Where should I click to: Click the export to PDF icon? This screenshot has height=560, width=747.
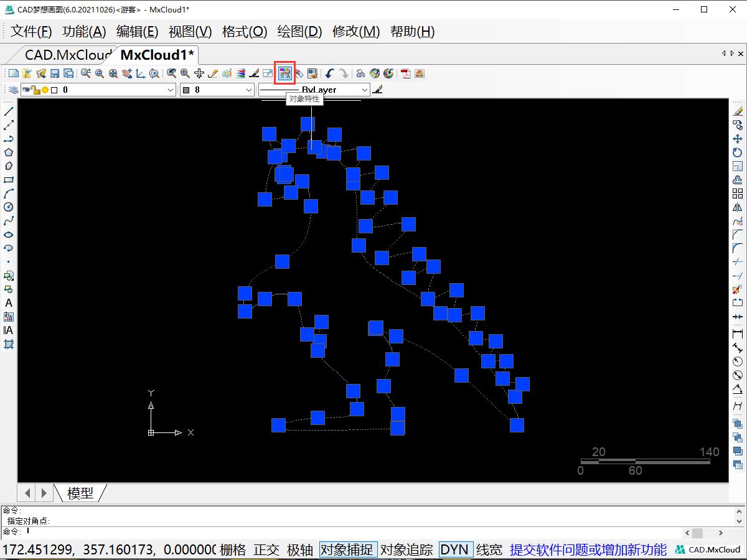pos(406,73)
